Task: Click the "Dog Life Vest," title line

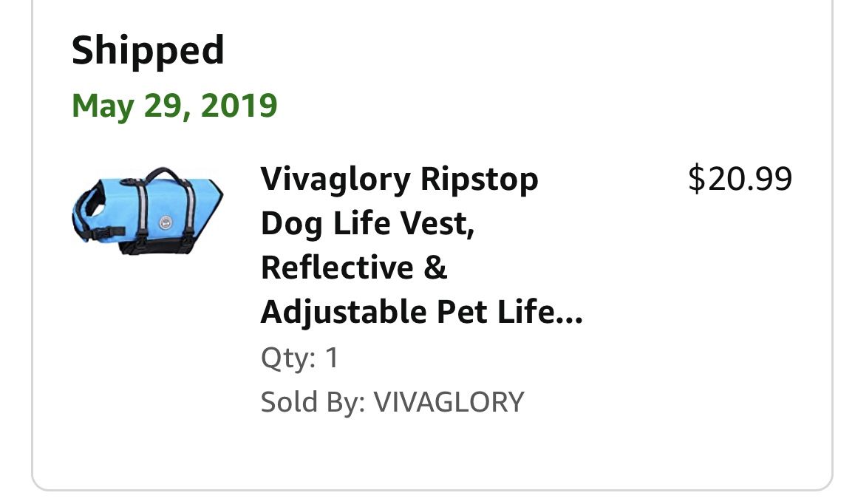Action: [367, 223]
